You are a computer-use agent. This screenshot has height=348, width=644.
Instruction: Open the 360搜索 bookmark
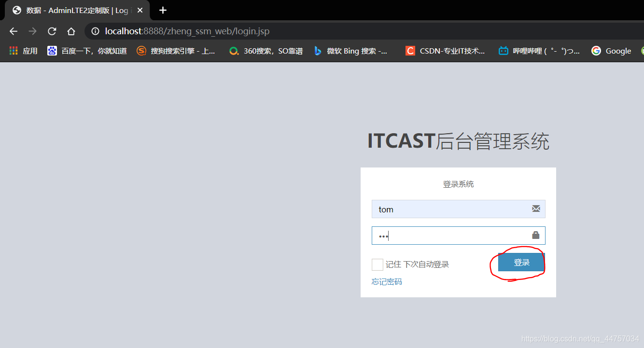click(x=266, y=51)
